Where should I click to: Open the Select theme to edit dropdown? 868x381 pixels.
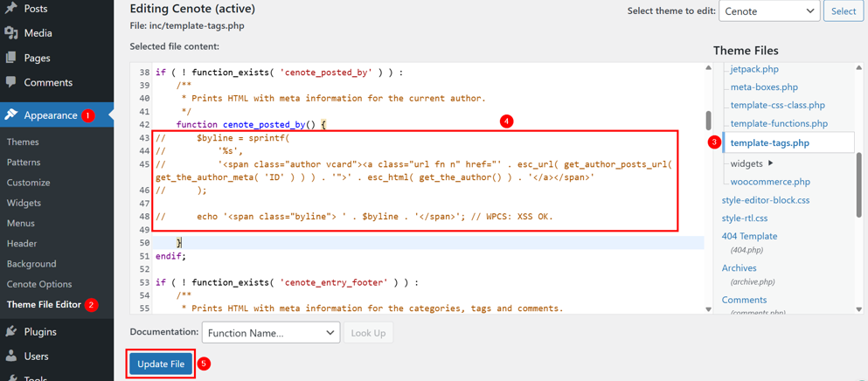pos(769,11)
